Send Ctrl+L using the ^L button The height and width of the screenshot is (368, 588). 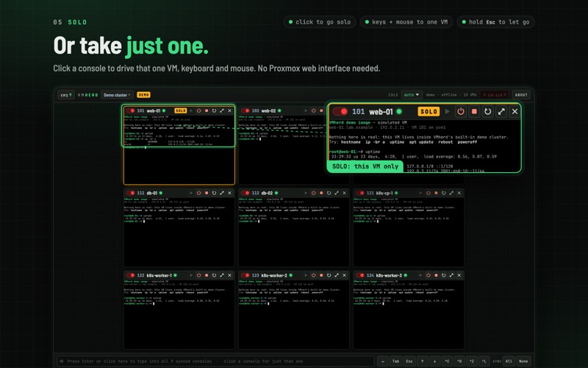[x=484, y=361]
